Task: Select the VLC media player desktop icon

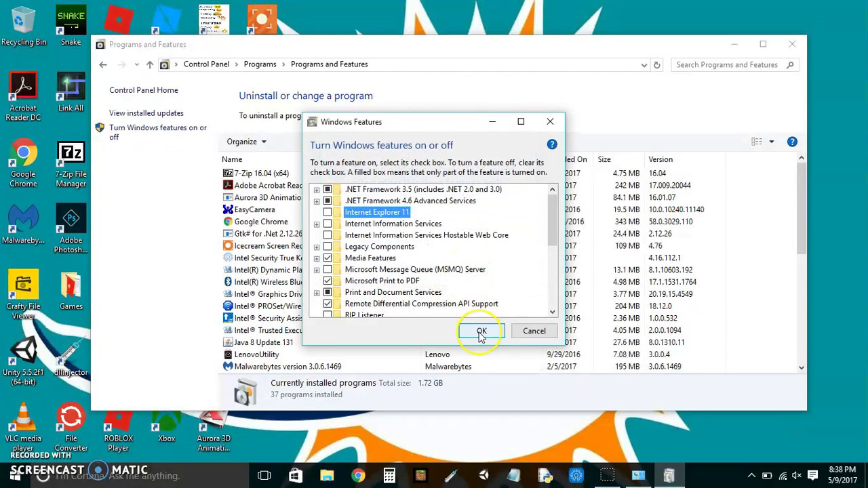Action: pyautogui.click(x=23, y=427)
